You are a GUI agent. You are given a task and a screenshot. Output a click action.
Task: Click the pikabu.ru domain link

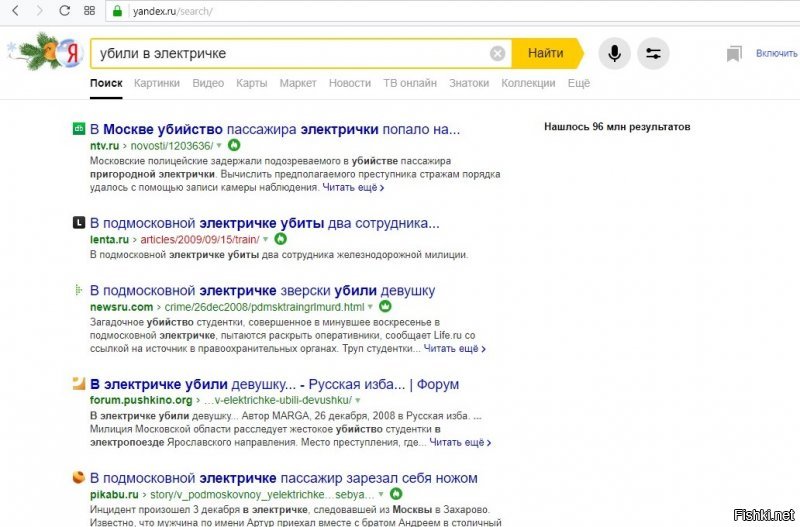click(114, 494)
